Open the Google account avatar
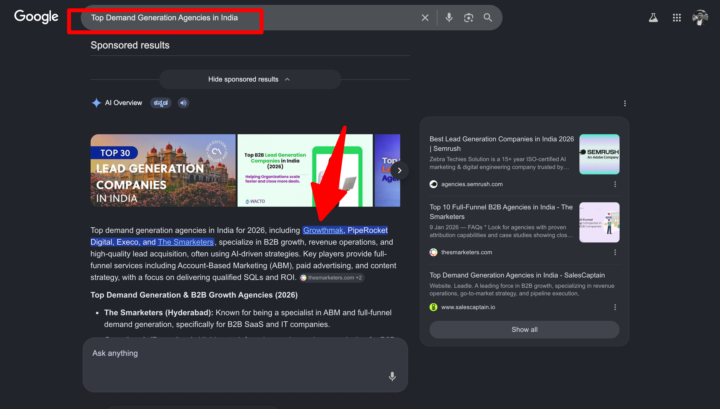 700,17
